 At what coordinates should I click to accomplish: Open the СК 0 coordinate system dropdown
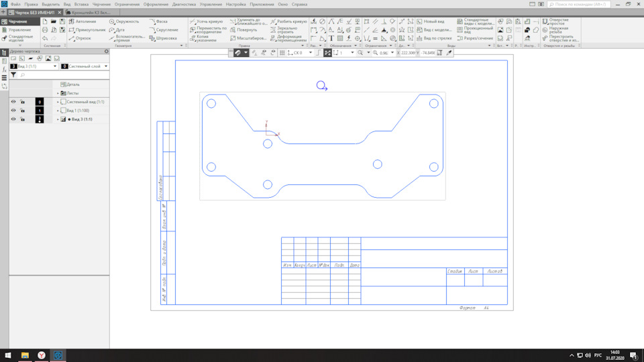coord(310,53)
